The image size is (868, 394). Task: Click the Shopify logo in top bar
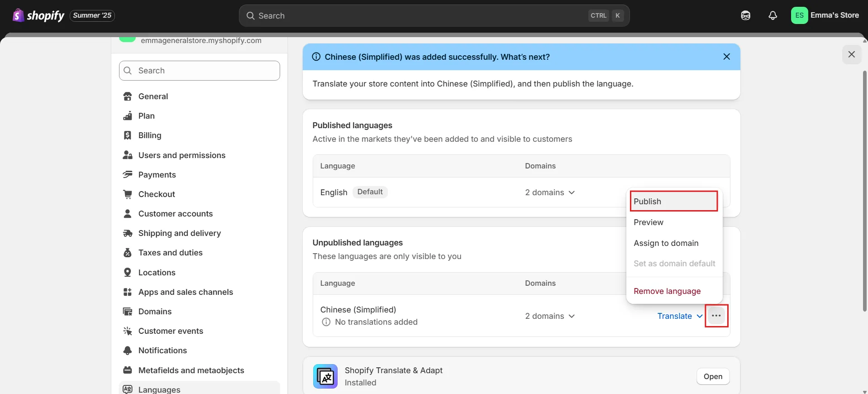tap(38, 15)
